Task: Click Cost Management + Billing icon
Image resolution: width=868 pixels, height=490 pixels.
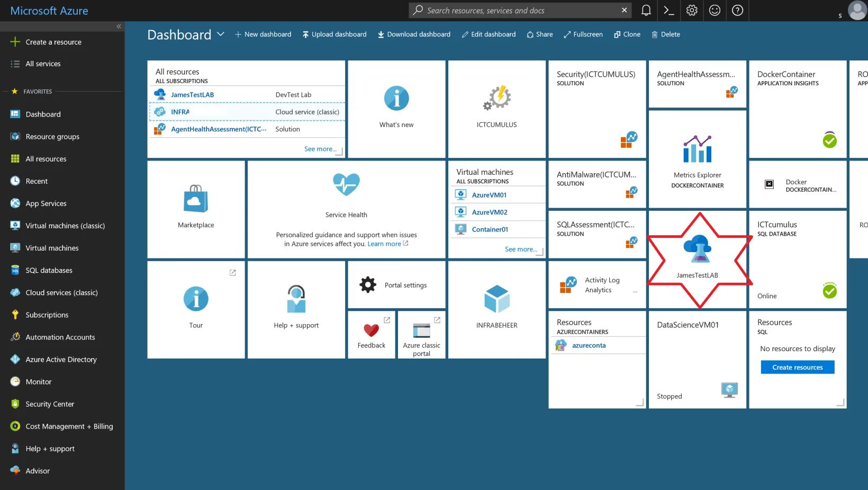Action: click(15, 426)
